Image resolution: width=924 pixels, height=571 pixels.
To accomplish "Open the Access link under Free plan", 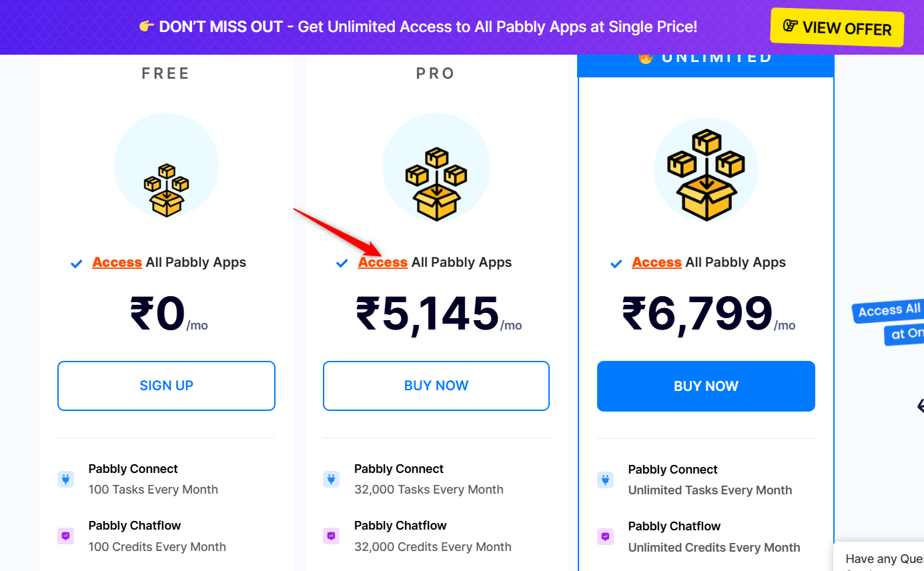I will pos(117,263).
